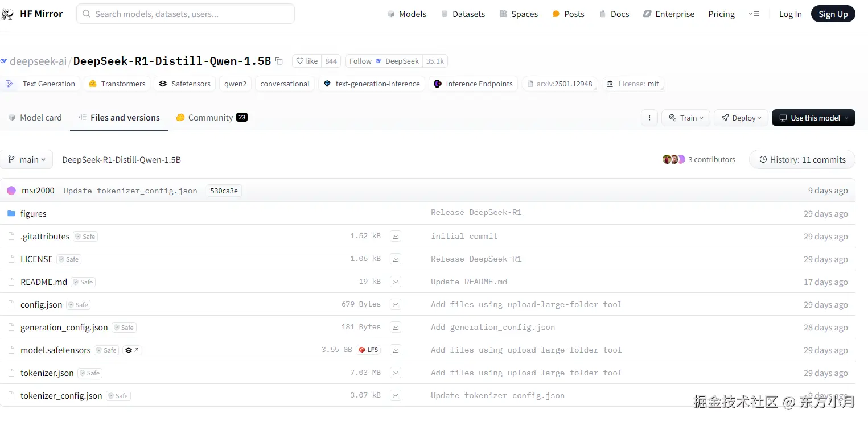
Task: Open History: 11 commits
Action: (802, 160)
